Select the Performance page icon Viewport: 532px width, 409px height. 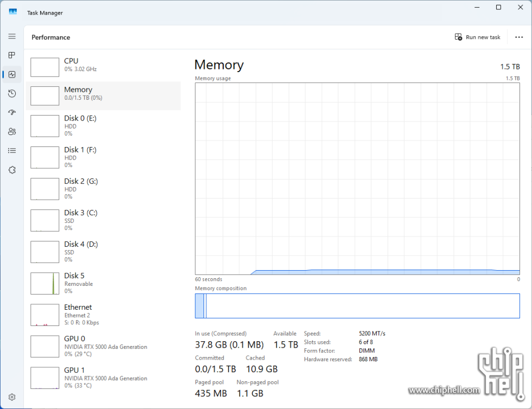click(12, 74)
